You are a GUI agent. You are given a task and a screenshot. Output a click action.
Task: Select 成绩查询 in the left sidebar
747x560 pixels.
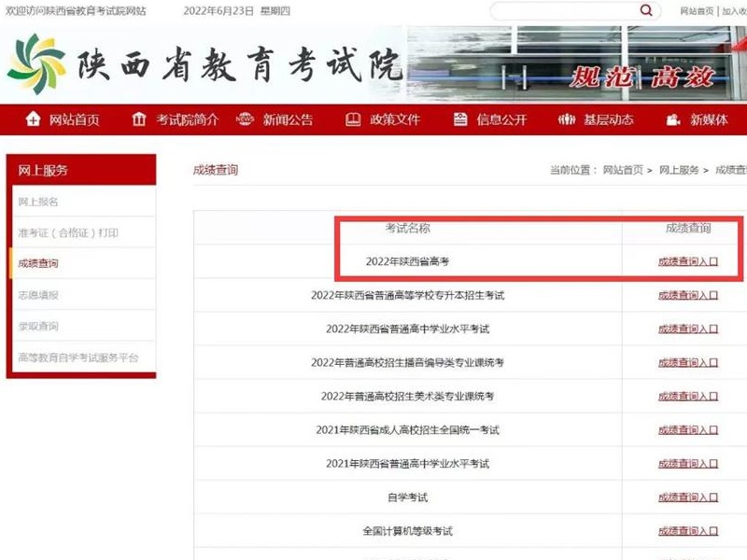tap(38, 264)
